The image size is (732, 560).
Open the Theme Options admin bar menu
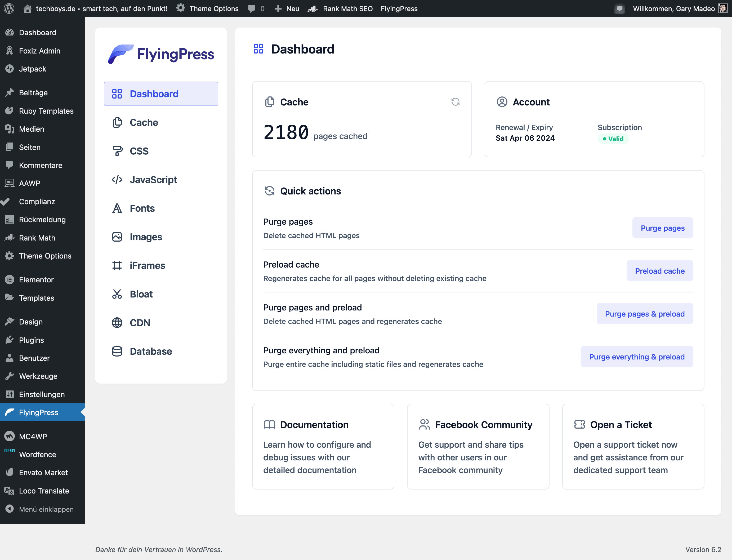pos(207,9)
